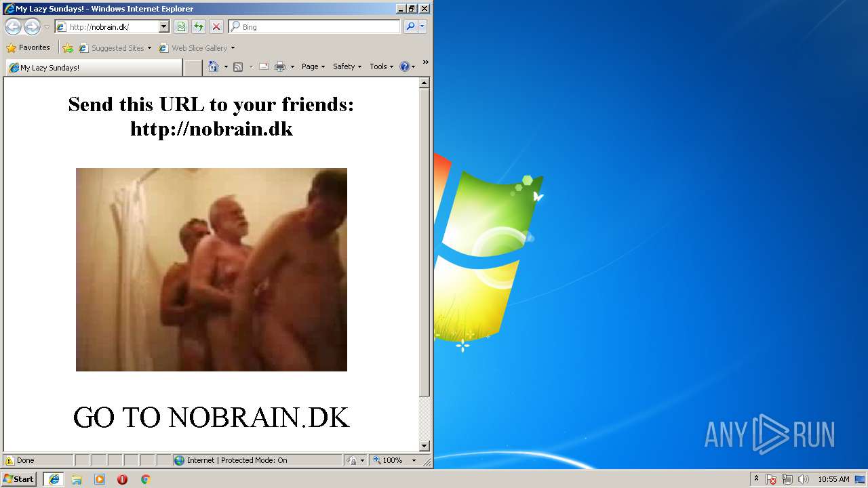This screenshot has width=868, height=488.
Task: Click the Read Mail envelope icon
Action: click(x=264, y=66)
